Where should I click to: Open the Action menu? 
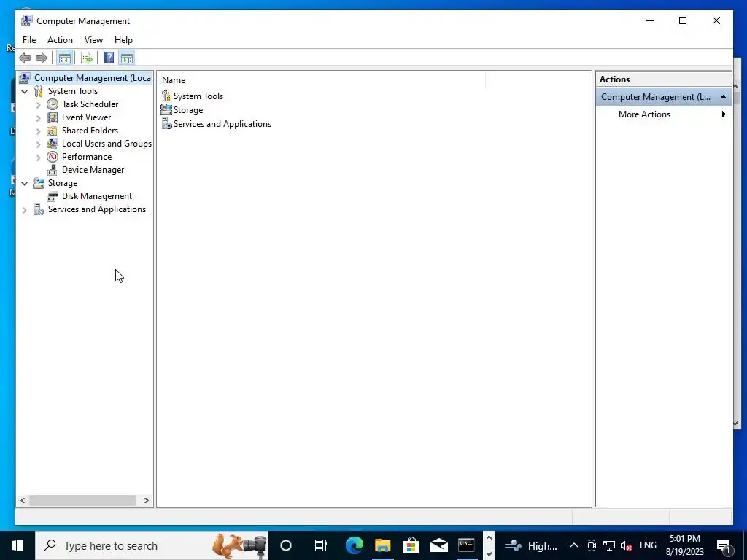60,40
